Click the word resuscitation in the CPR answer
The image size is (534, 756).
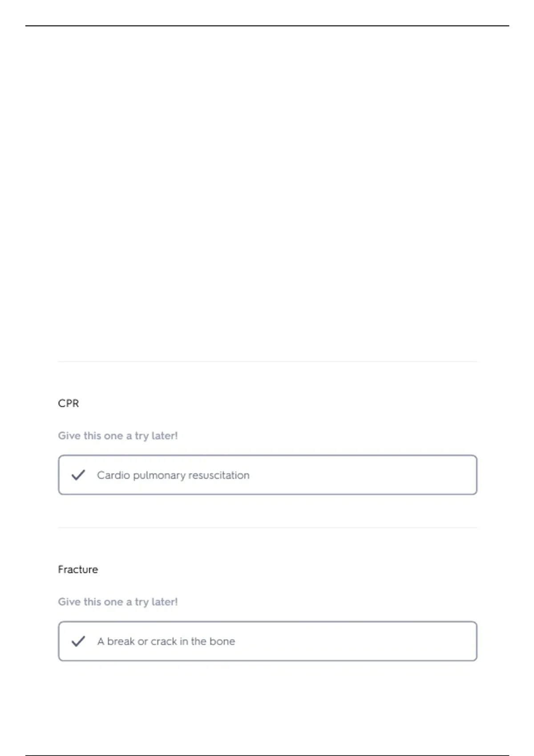point(219,475)
